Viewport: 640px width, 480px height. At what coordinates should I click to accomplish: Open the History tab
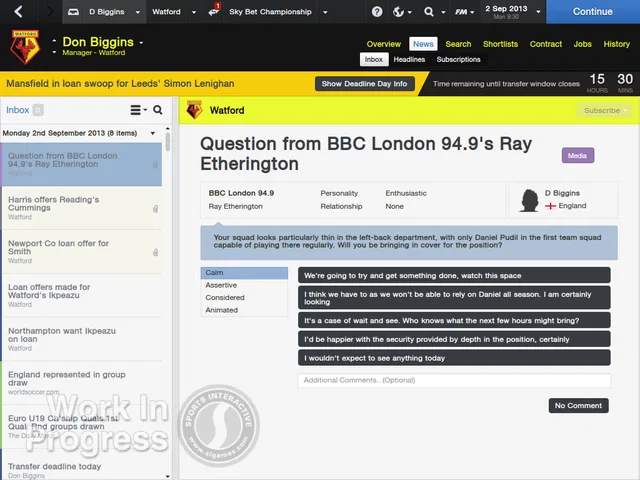coord(617,44)
